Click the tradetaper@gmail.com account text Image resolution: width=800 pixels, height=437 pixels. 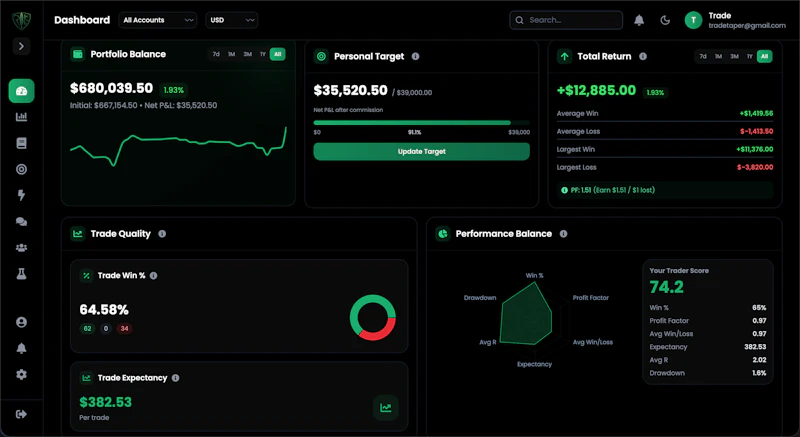click(x=747, y=25)
